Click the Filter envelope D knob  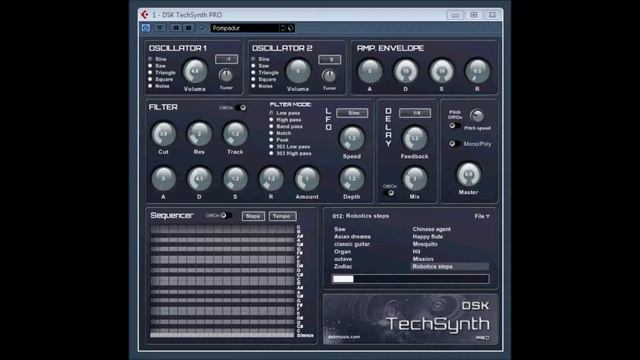[x=199, y=179]
